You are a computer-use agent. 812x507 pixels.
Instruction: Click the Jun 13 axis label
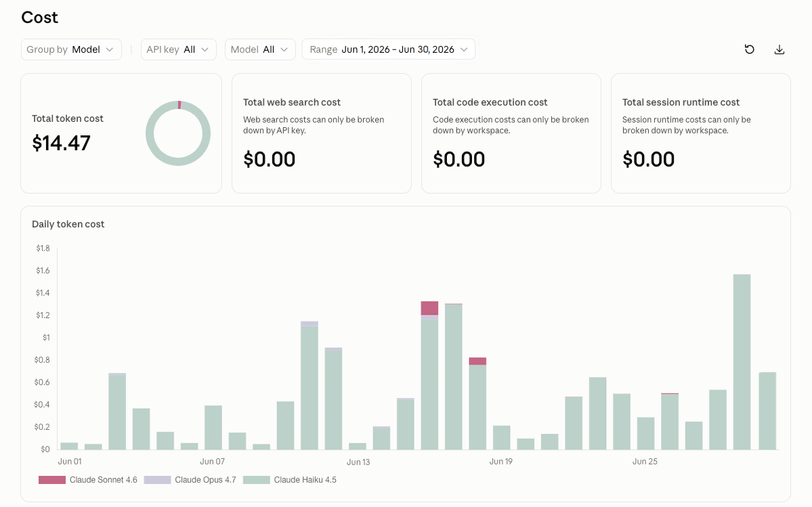coord(358,462)
